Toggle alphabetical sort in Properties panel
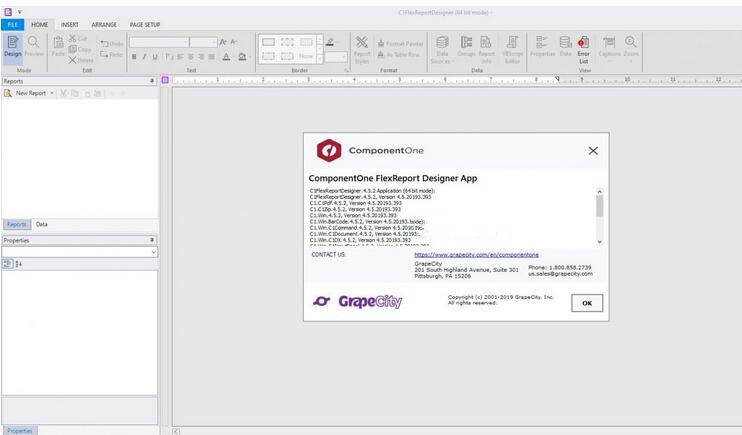The width and height of the screenshot is (742, 435). click(x=18, y=264)
